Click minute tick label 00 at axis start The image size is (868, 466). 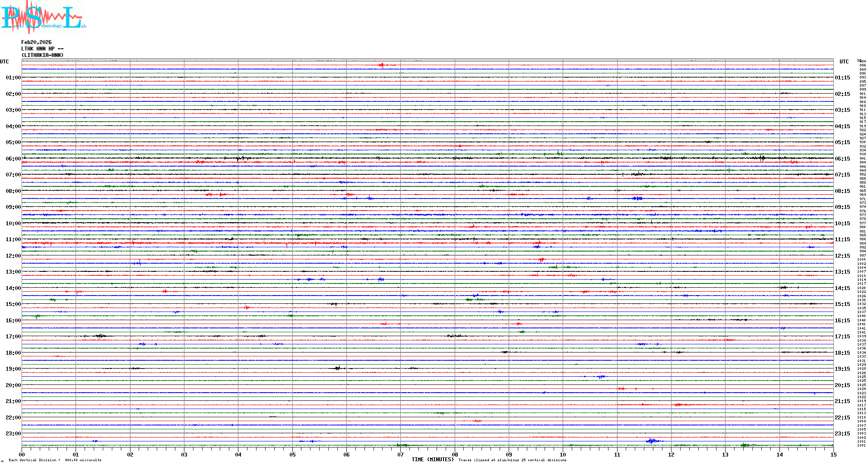pos(22,455)
